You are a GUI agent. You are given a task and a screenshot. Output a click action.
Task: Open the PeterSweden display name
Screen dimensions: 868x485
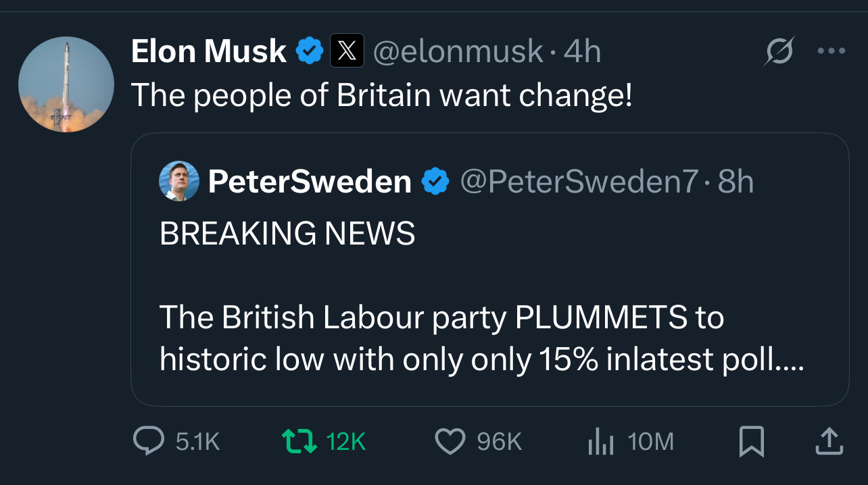[x=310, y=181]
